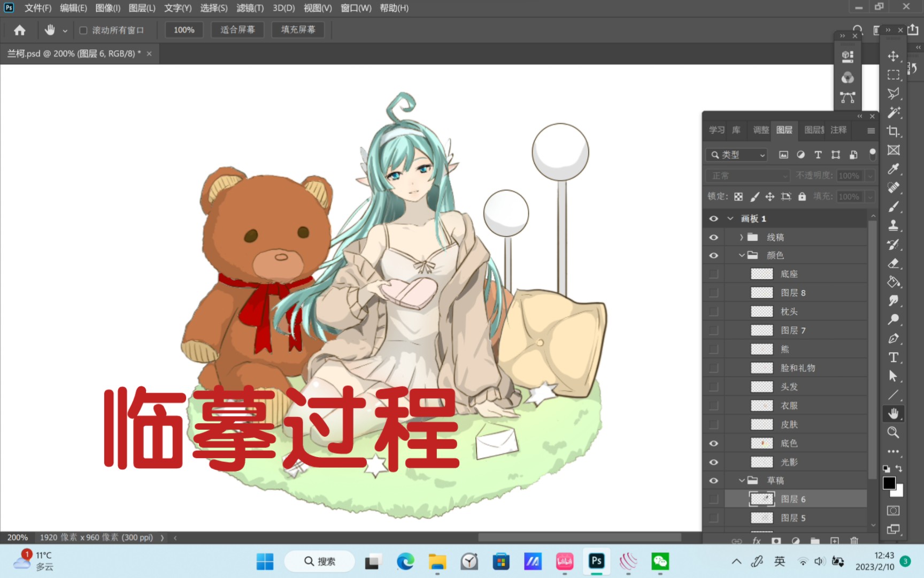
Task: Open the 滤镜(T) menu
Action: [x=250, y=8]
